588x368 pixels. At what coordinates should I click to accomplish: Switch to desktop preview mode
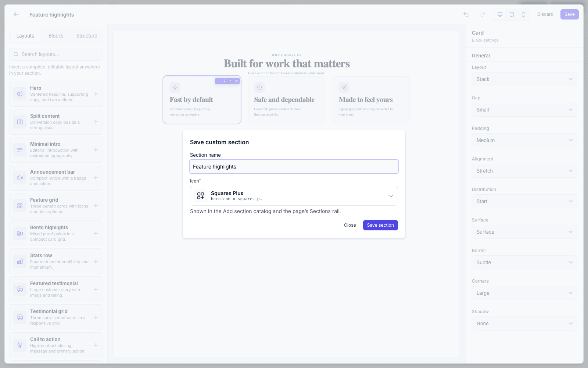point(500,14)
